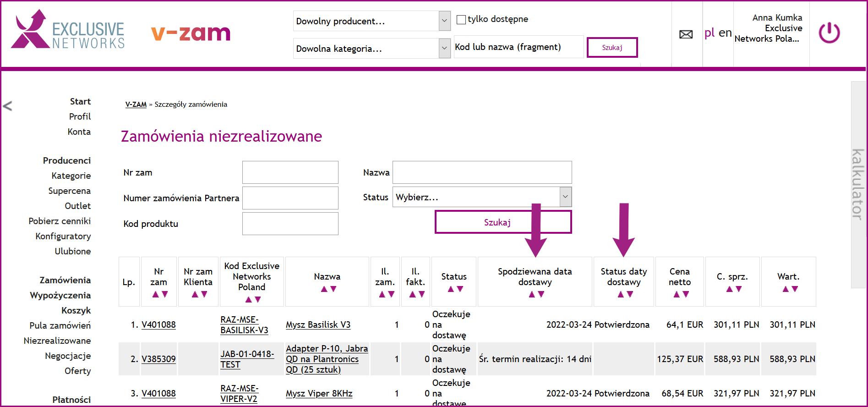868x407 pixels.
Task: Sort Nr zam column ascending
Action: 155,294
